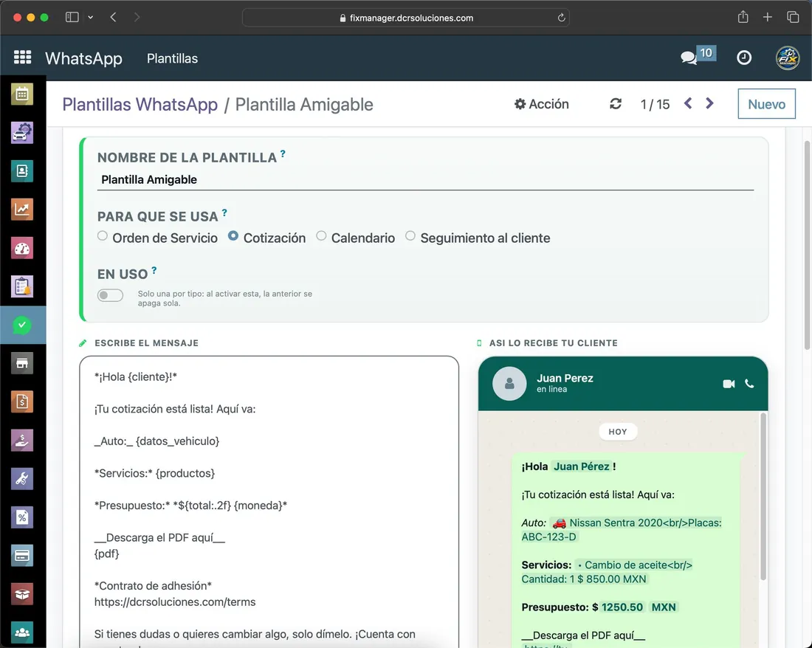This screenshot has height=648, width=812.
Task: Open the Fix Manager user avatar menu
Action: [x=788, y=58]
